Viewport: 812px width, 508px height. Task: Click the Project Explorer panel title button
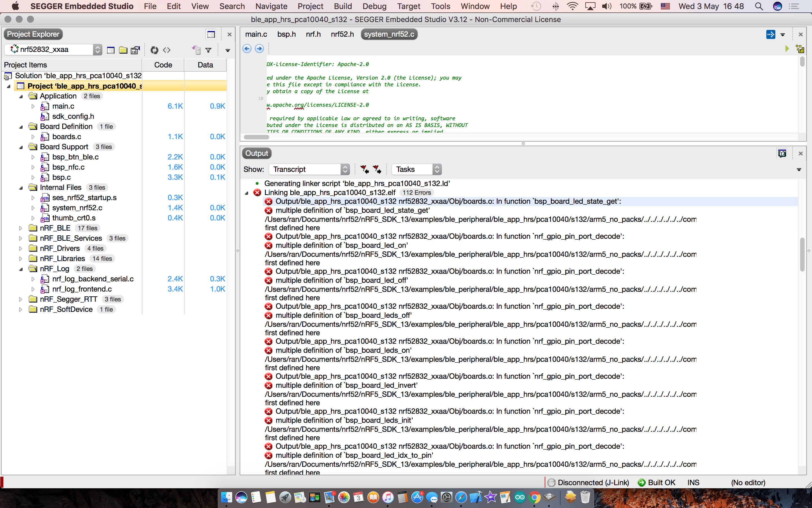click(x=33, y=34)
